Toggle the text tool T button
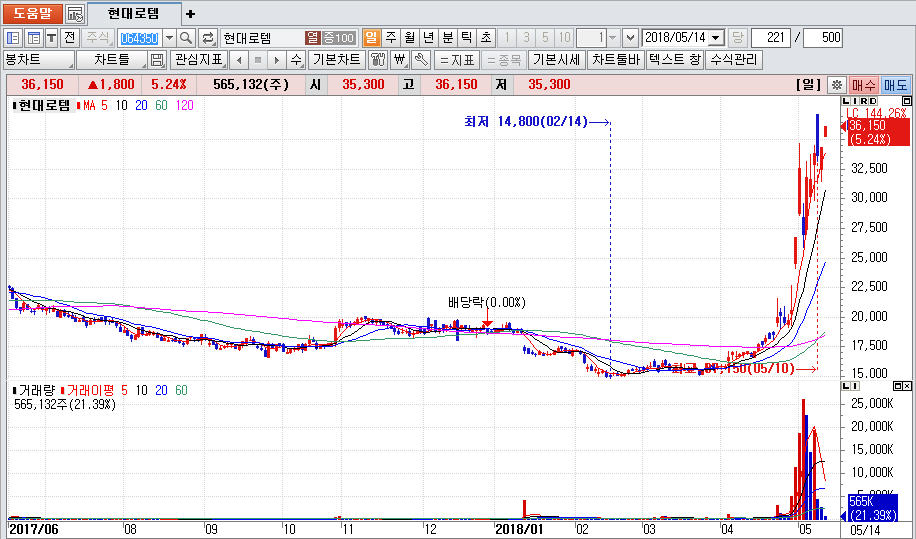The image size is (916, 539). pyautogui.click(x=51, y=38)
